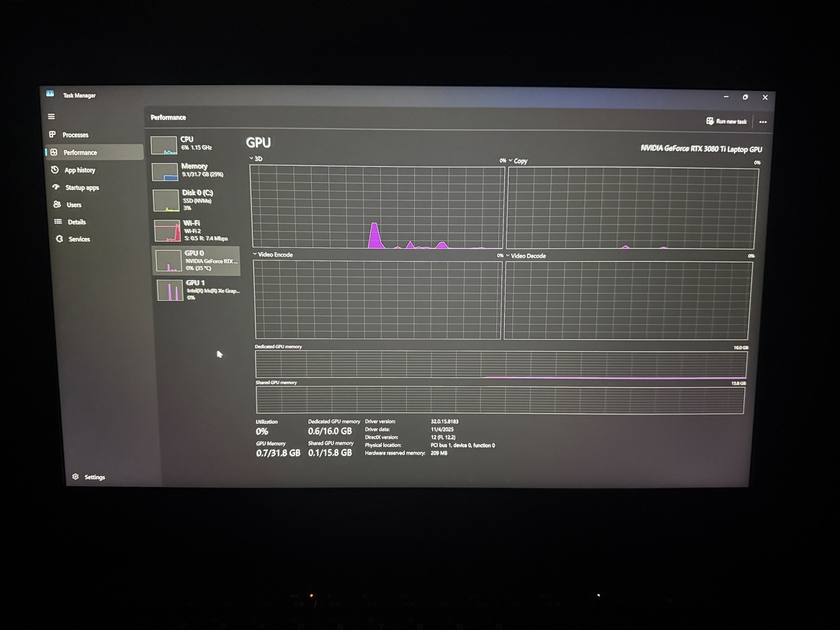Click the Dedicated GPU memory graph
The width and height of the screenshot is (840, 630).
501,365
